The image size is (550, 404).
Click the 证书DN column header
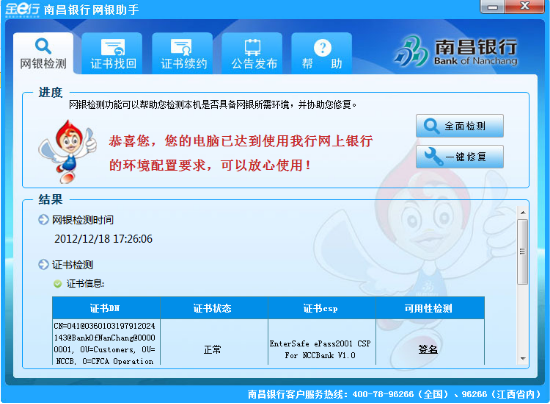coord(106,308)
